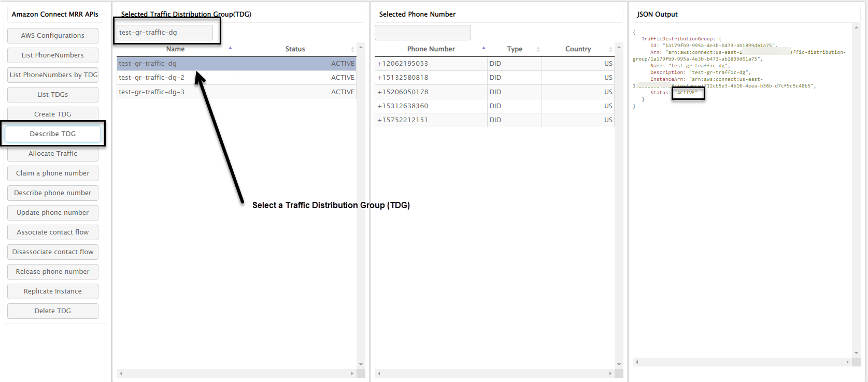This screenshot has width=868, height=382.
Task: Select phone number +15312638360
Action: pos(494,106)
